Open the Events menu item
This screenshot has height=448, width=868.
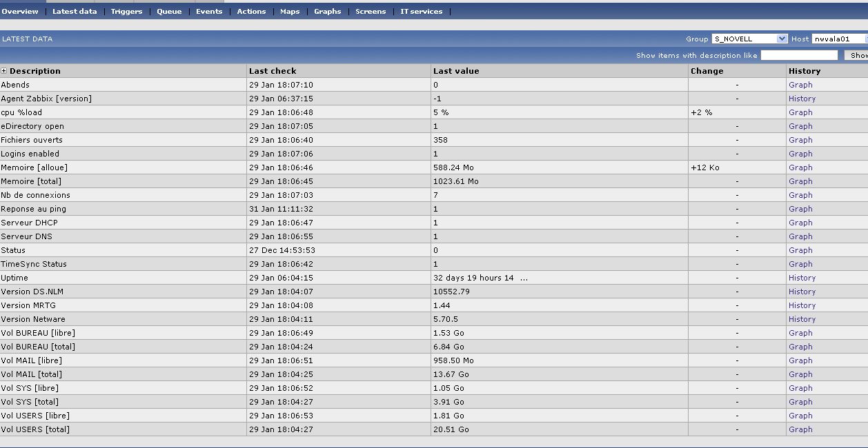209,11
